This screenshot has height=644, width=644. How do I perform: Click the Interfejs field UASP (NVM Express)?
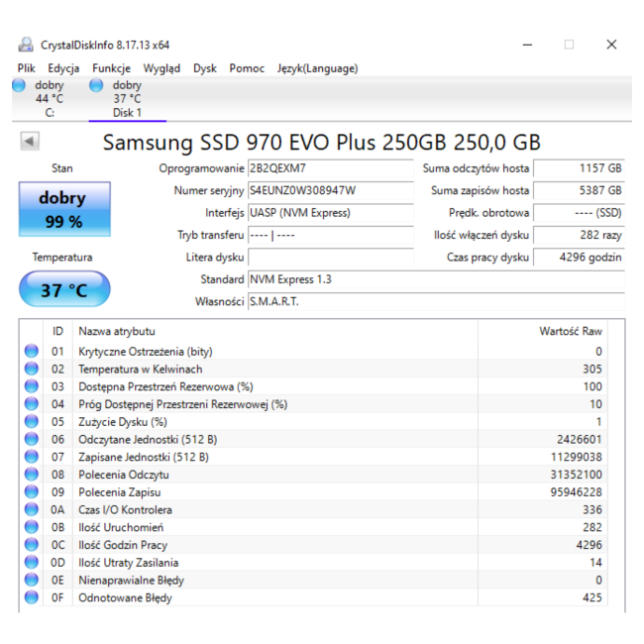pyautogui.click(x=331, y=213)
